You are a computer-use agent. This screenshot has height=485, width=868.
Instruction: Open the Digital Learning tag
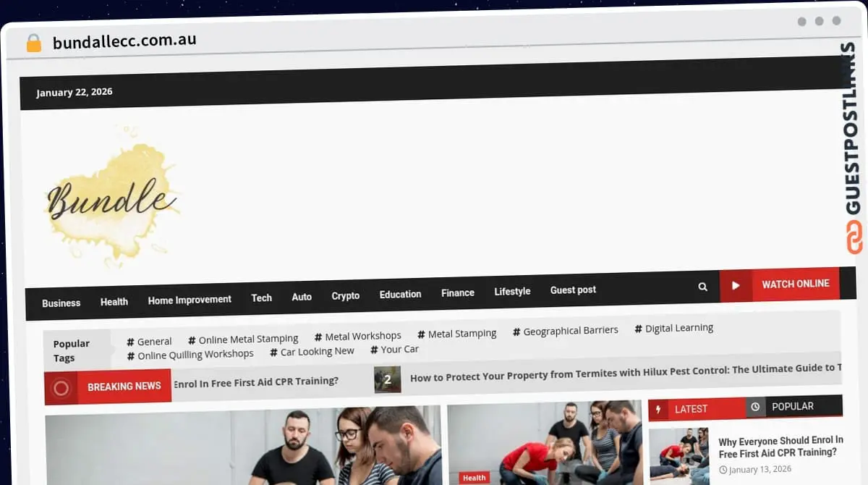tap(673, 329)
